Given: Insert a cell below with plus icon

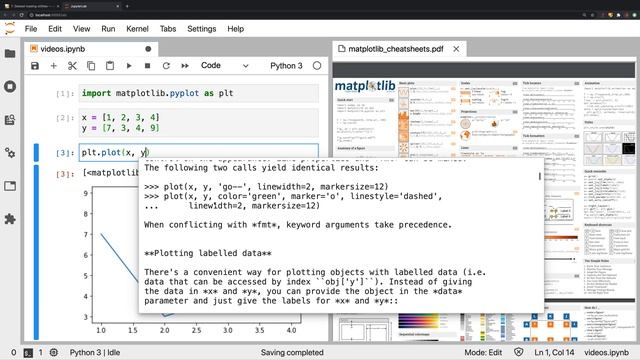Looking at the screenshot, I should 53,66.
